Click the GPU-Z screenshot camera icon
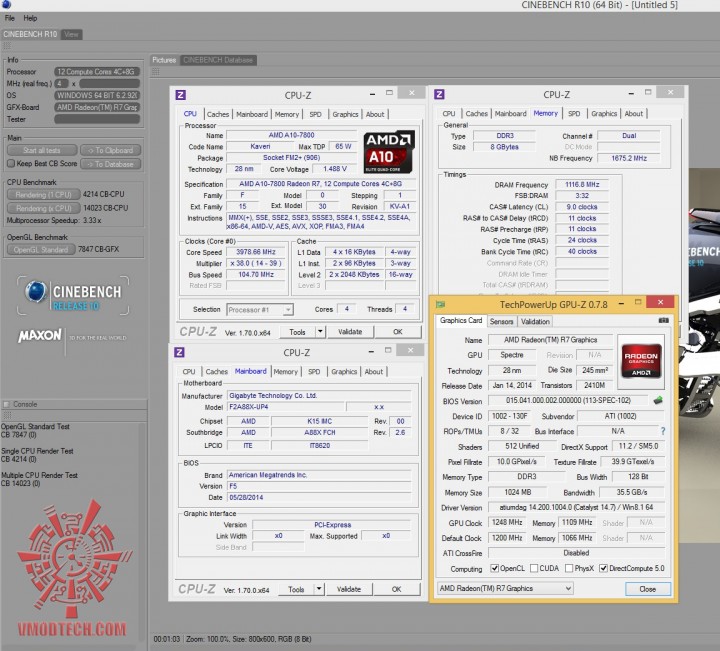720x651 pixels. coord(664,320)
